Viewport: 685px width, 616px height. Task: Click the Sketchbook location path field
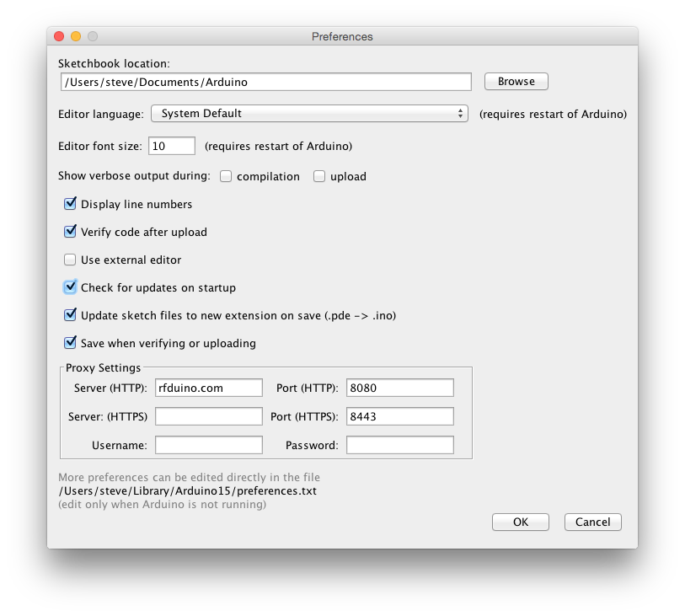pos(265,82)
